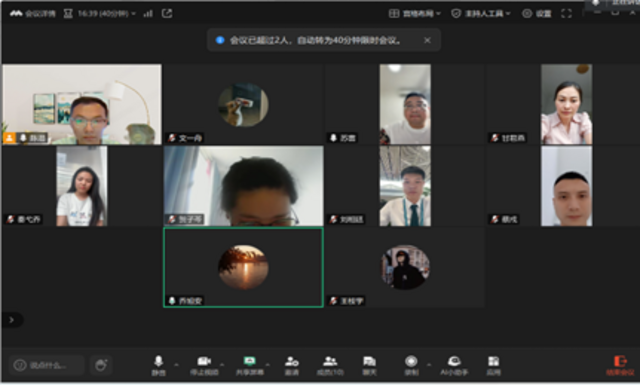Select video tile of woman in white T-shirt
This screenshot has width=640, height=385.
(x=82, y=186)
